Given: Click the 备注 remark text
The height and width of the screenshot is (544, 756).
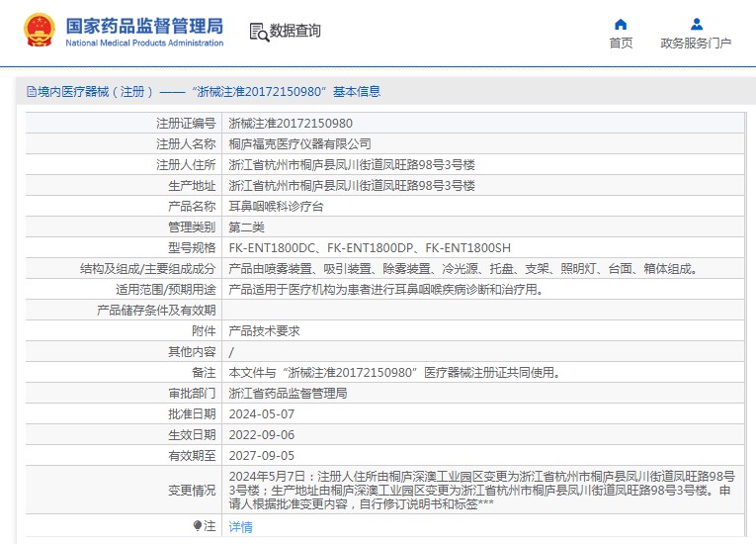Looking at the screenshot, I should (394, 372).
